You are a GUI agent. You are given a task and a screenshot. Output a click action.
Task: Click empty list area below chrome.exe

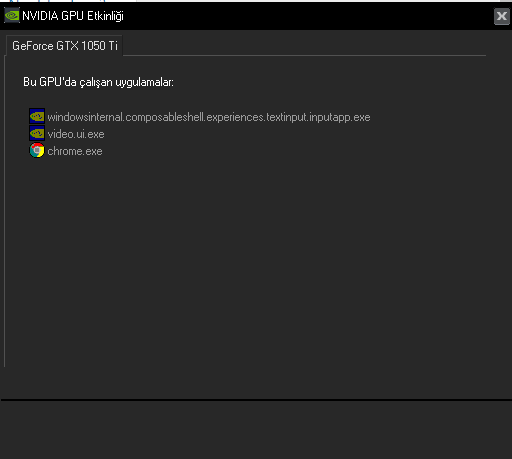[245, 260]
